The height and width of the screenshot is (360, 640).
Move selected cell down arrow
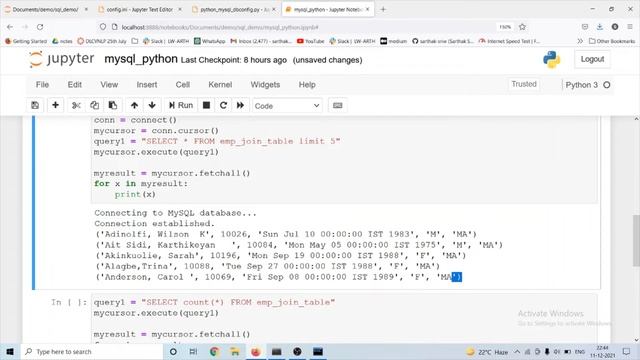coord(152,105)
